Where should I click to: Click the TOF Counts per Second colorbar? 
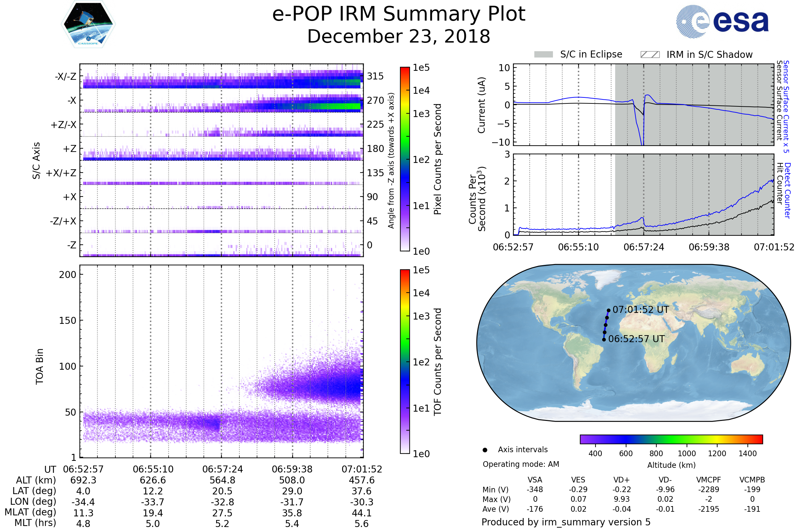(405, 361)
